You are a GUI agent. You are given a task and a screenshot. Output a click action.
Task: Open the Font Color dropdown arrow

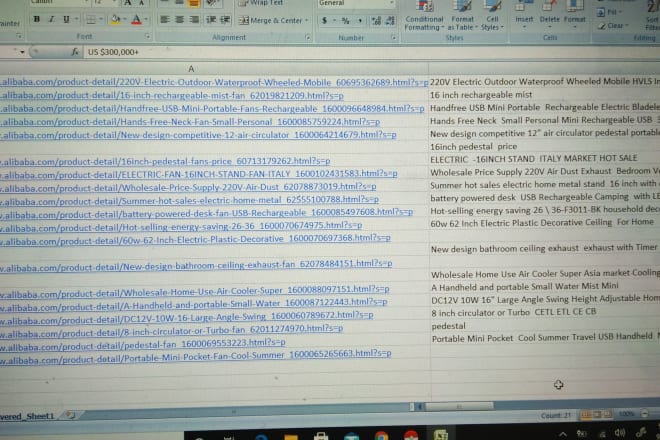[146, 20]
